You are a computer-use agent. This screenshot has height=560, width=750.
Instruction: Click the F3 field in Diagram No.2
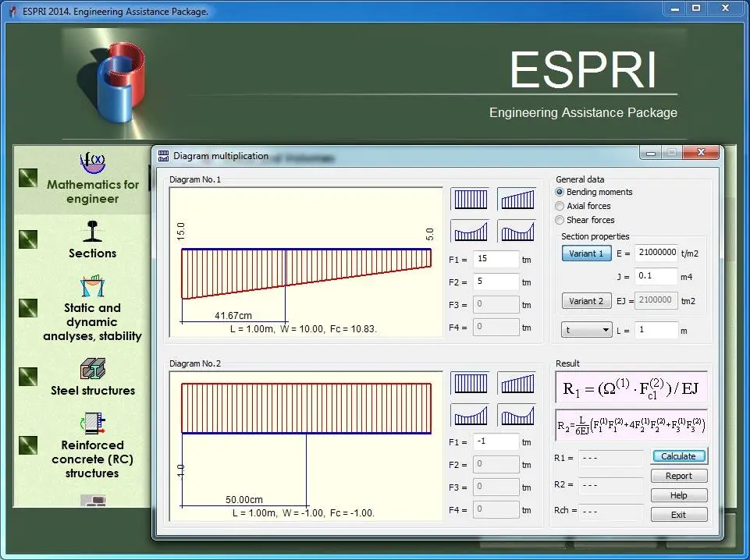pos(496,487)
